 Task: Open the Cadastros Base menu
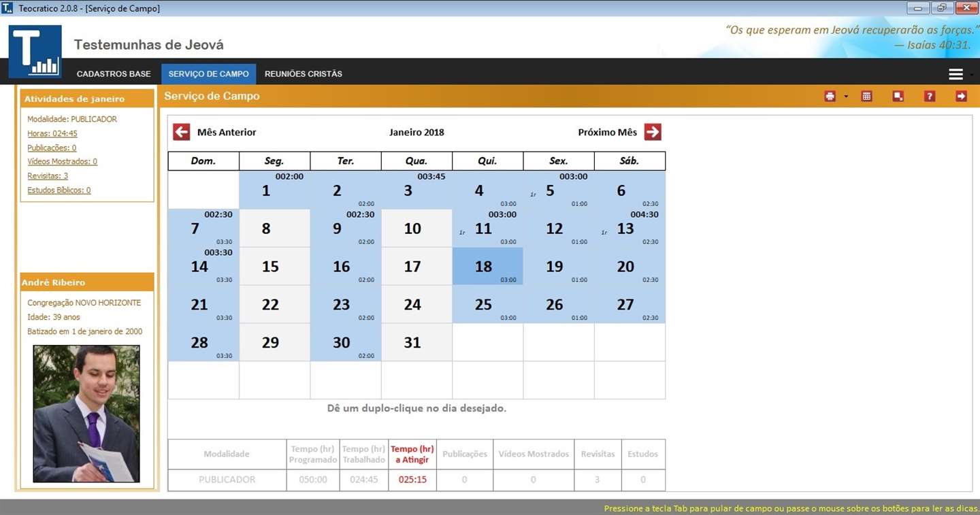(114, 74)
